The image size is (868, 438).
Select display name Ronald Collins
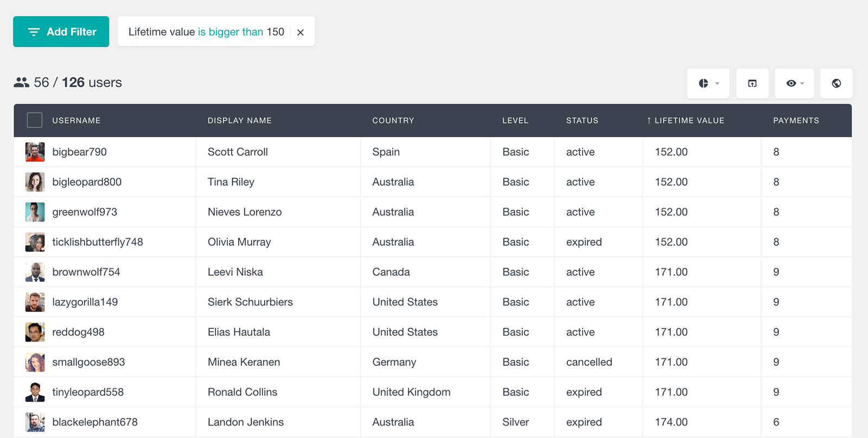pyautogui.click(x=242, y=392)
